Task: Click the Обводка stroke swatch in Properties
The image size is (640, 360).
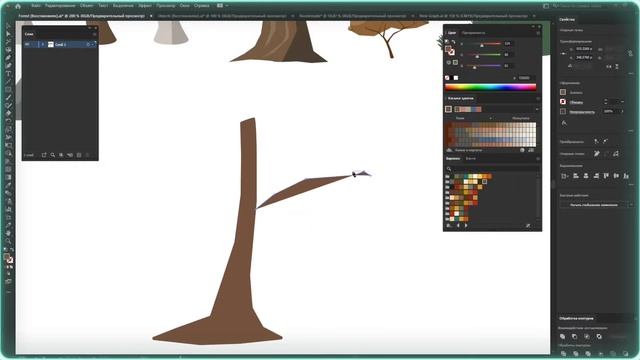Action: pos(563,102)
